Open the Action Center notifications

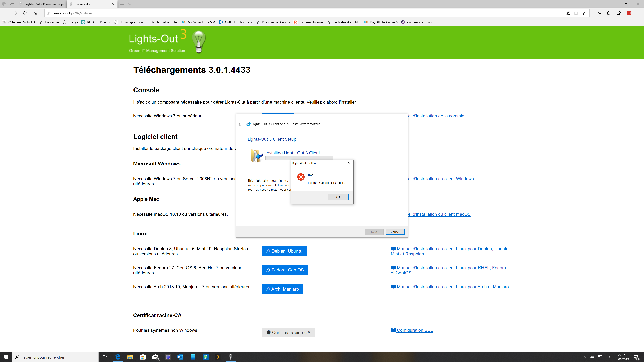tap(636, 357)
